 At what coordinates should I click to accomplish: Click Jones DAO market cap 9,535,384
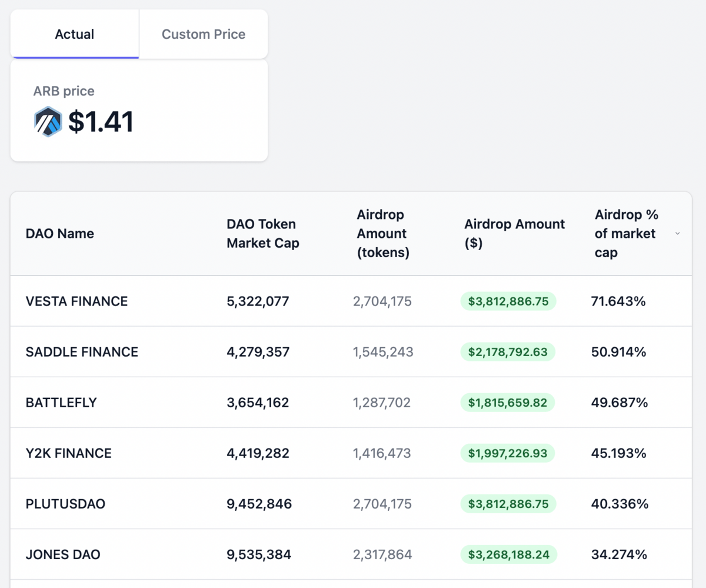pos(259,554)
